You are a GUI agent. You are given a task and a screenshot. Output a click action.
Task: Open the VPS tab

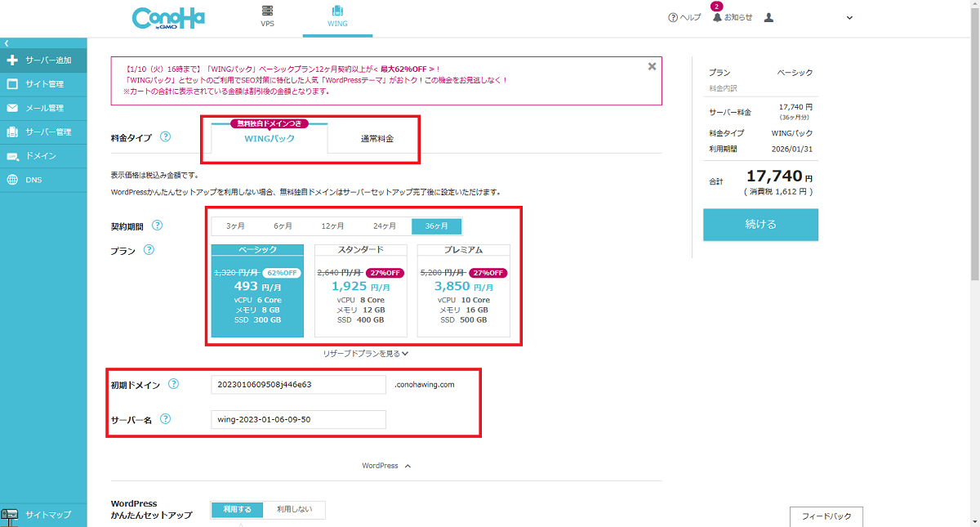pyautogui.click(x=267, y=17)
